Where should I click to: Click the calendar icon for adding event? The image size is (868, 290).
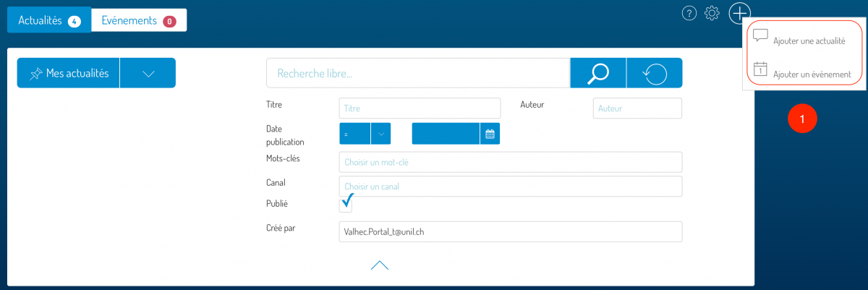(760, 69)
